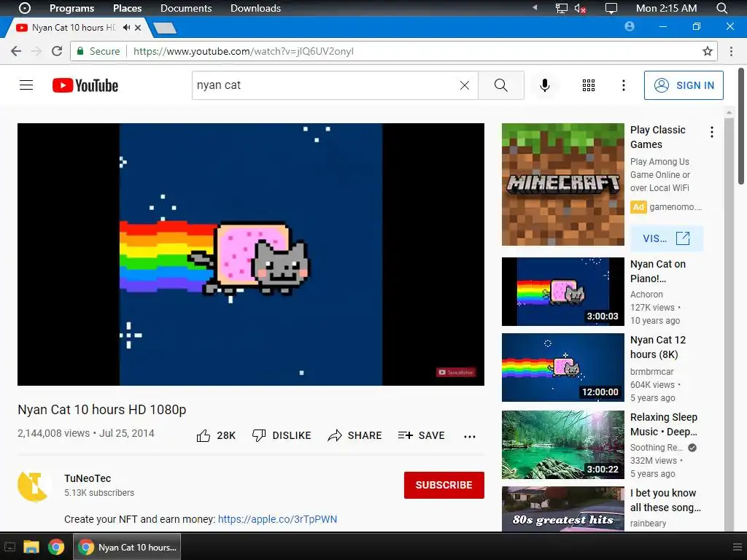
Task: Open the Minecraft ad thumbnail
Action: [x=562, y=184]
